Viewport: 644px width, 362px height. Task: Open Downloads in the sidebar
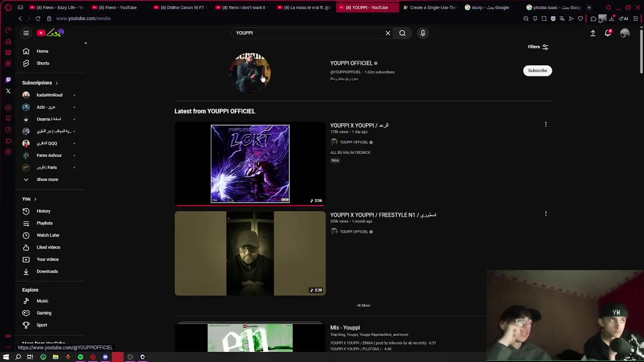(50, 271)
